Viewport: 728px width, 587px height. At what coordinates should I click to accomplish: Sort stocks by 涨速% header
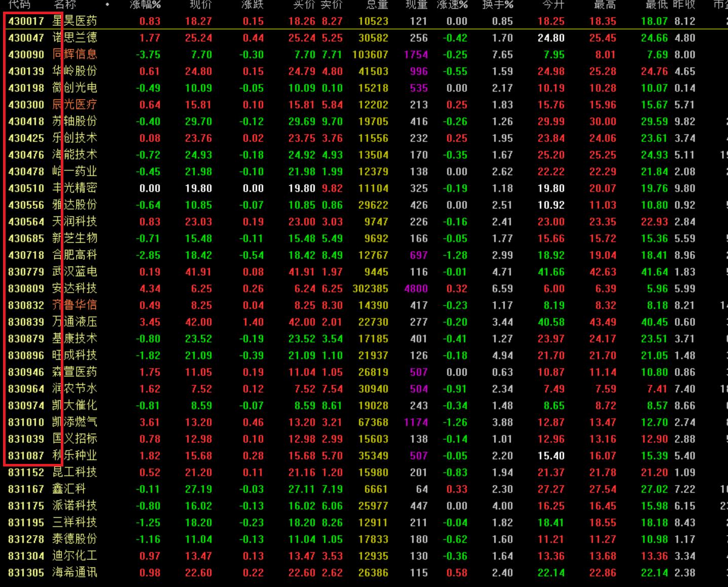tap(452, 5)
